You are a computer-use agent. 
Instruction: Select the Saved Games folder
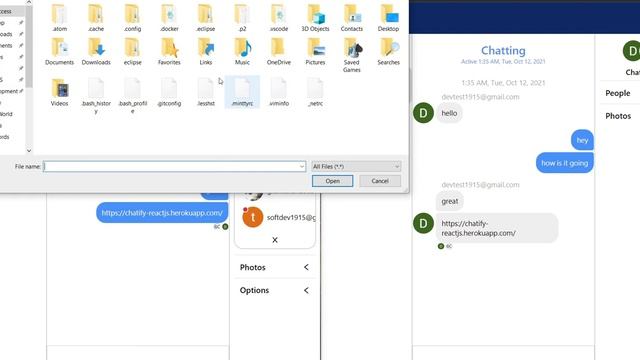(x=352, y=55)
